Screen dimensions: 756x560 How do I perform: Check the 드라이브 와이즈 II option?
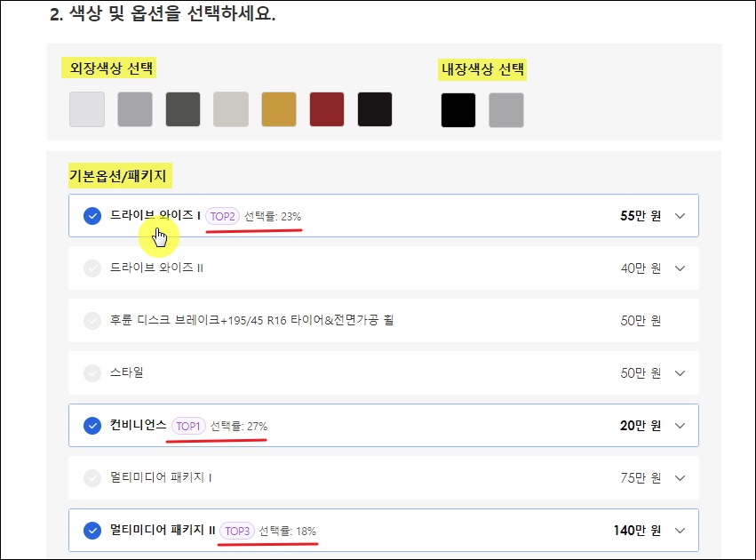click(x=92, y=268)
